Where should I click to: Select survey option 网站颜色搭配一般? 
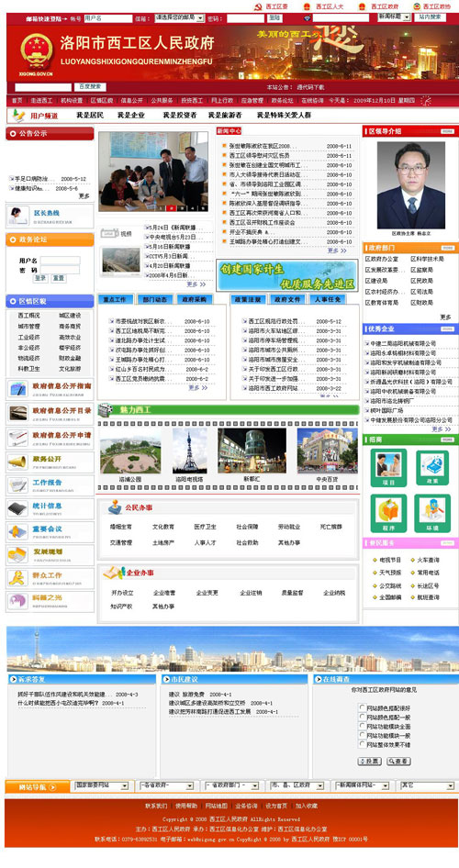point(363,717)
